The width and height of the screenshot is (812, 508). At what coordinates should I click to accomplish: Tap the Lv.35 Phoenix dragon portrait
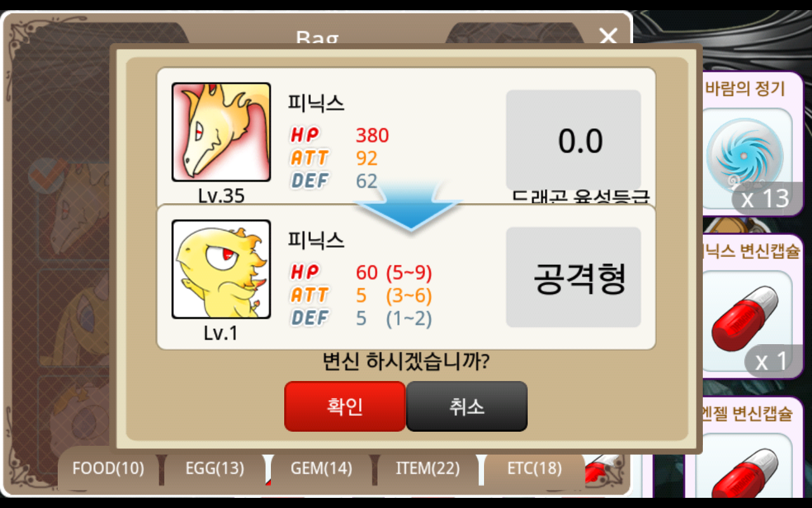[221, 132]
